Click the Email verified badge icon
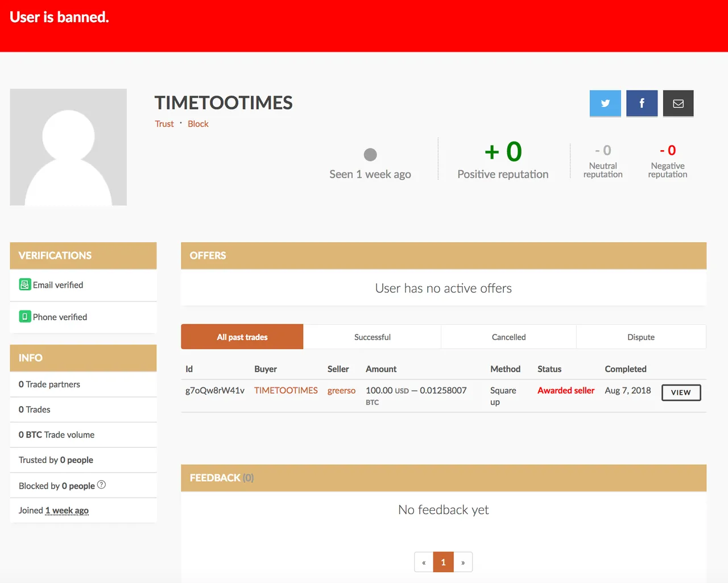 25,284
